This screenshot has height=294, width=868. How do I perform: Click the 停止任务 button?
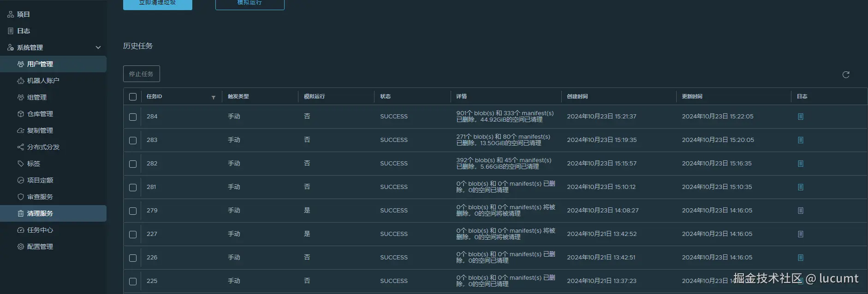[x=141, y=74]
